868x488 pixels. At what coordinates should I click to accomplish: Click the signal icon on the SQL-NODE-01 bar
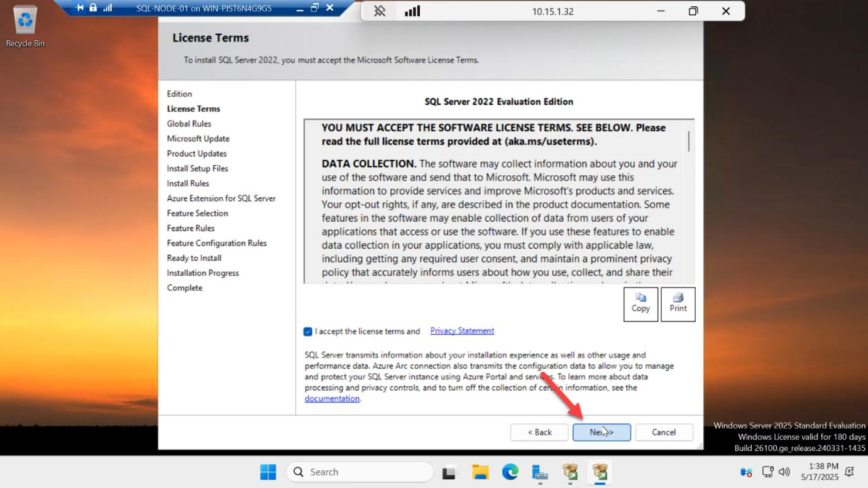(x=107, y=8)
